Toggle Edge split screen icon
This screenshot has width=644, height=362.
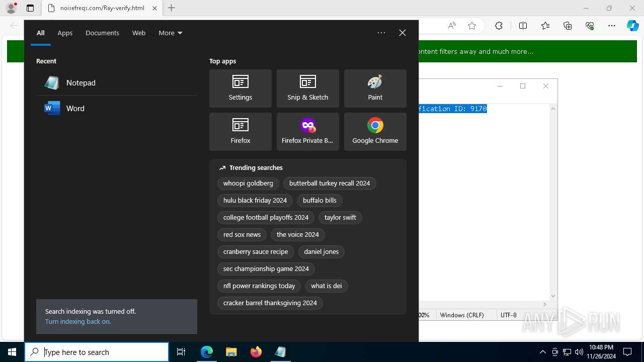point(523,26)
